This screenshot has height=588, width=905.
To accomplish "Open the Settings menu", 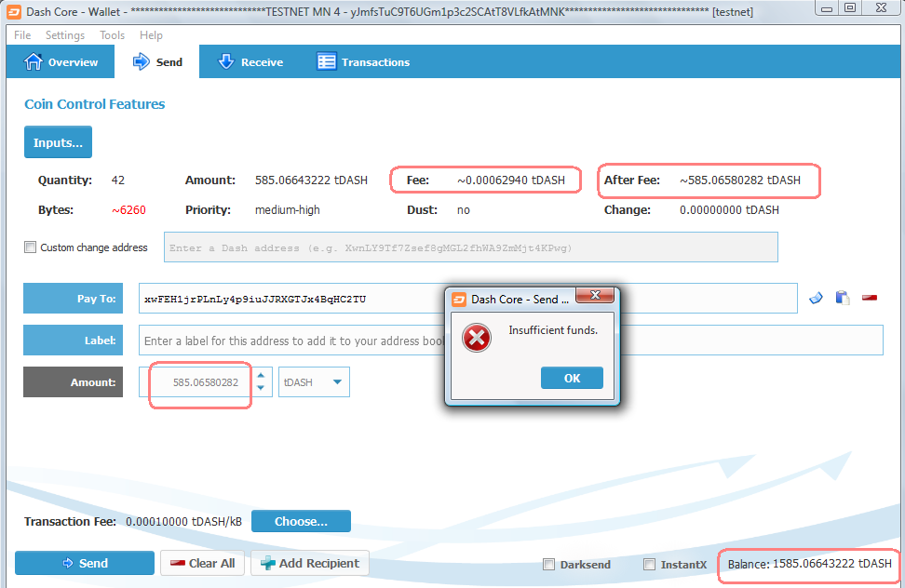I will click(65, 35).
